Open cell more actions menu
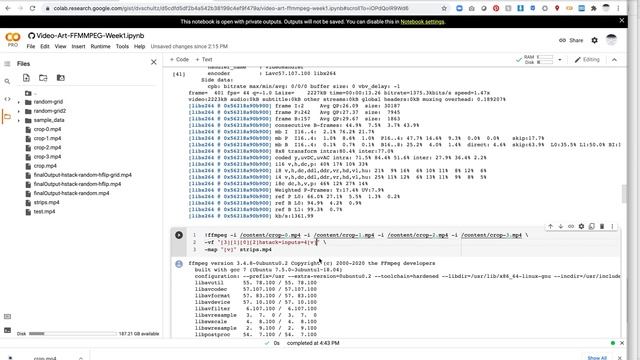Image resolution: width=640 pixels, height=360 pixels. 612,226
